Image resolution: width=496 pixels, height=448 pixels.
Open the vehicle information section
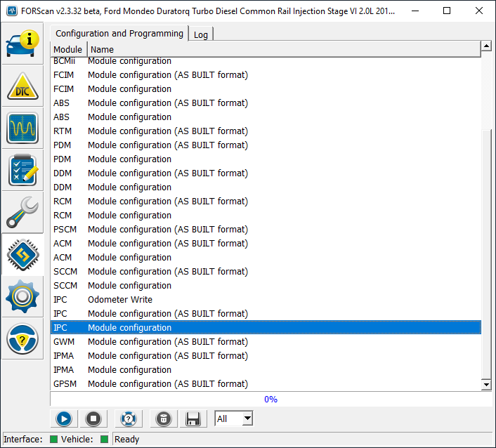(22, 44)
